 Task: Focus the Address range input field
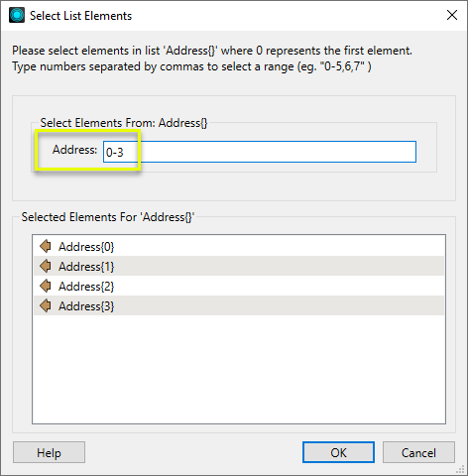pos(260,152)
